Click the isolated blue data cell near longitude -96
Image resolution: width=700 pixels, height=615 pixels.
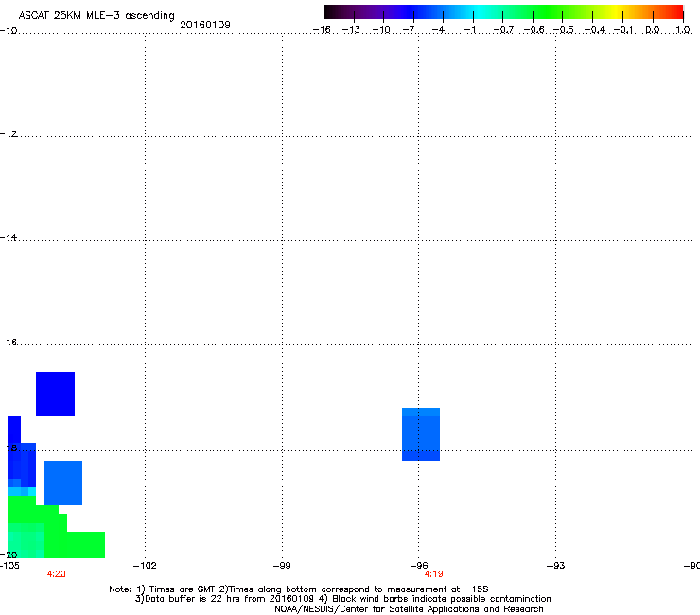421,434
